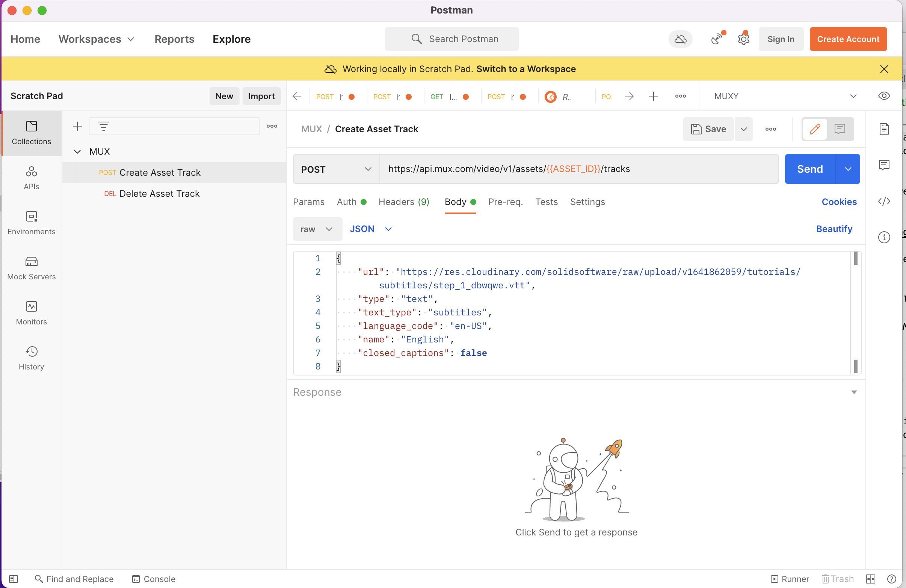Change the JSON format dropdown
Screen dimensions: 906x588
(371, 229)
